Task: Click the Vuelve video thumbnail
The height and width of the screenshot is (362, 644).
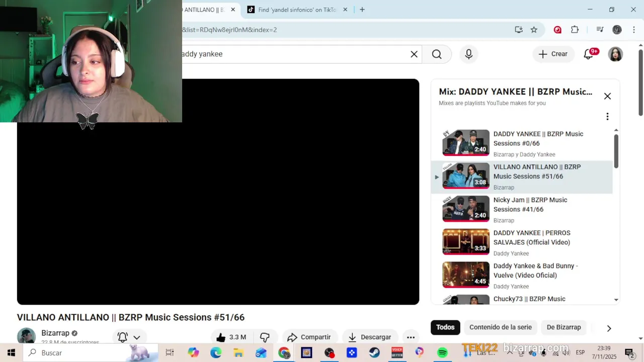Action: (466, 275)
